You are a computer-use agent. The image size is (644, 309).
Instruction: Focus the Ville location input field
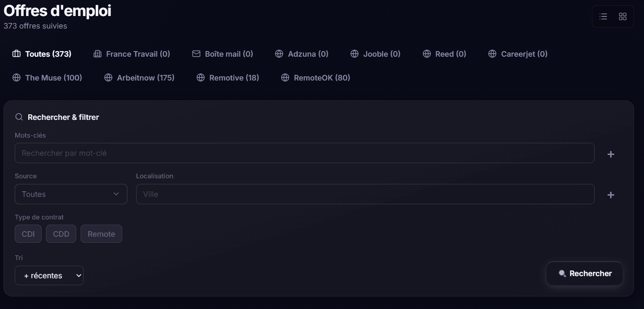(365, 194)
